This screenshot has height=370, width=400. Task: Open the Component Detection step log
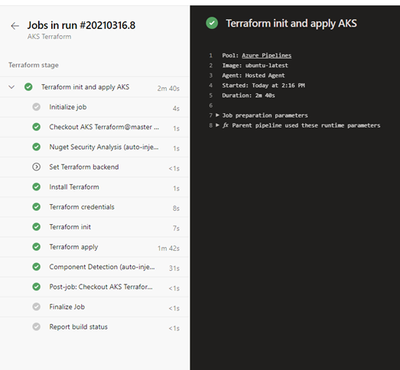coord(95,267)
